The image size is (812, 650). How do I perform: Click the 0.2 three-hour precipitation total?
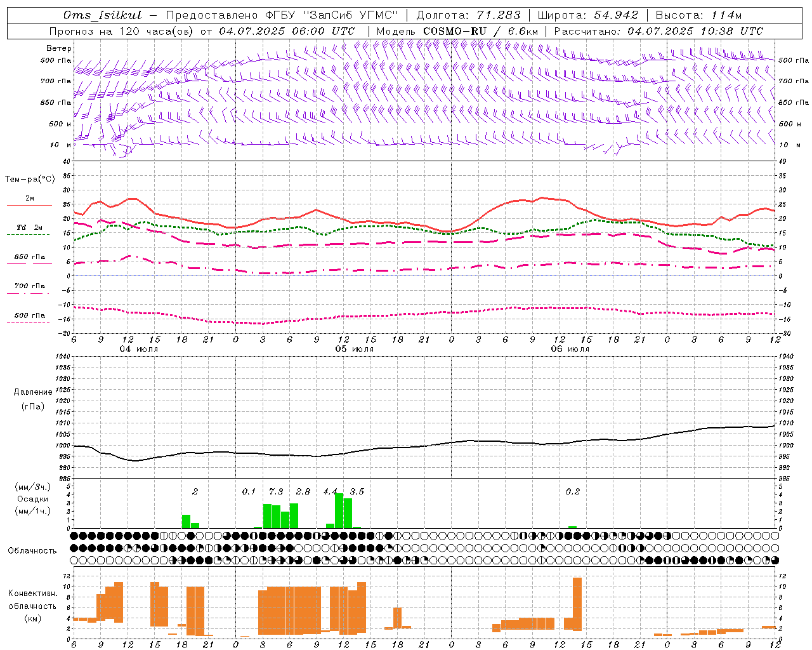pyautogui.click(x=573, y=491)
